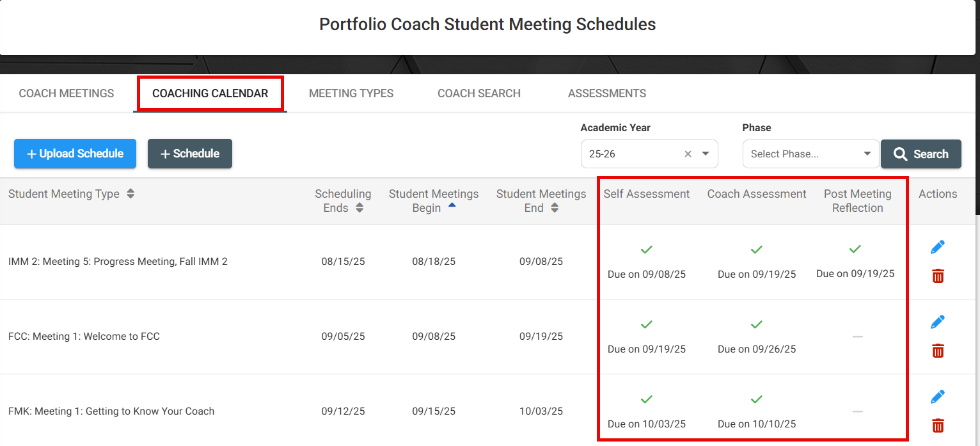Image resolution: width=980 pixels, height=446 pixels.
Task: Go to the Assessments tab
Action: click(x=607, y=93)
